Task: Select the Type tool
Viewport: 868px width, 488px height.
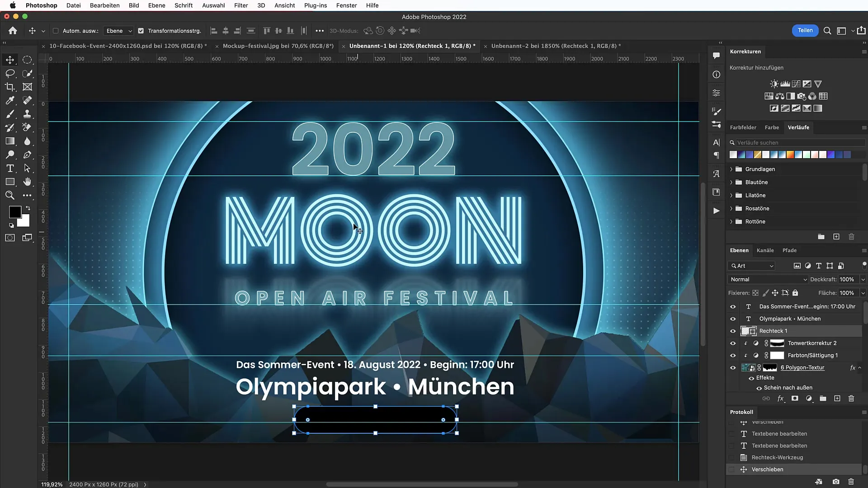Action: coord(10,168)
